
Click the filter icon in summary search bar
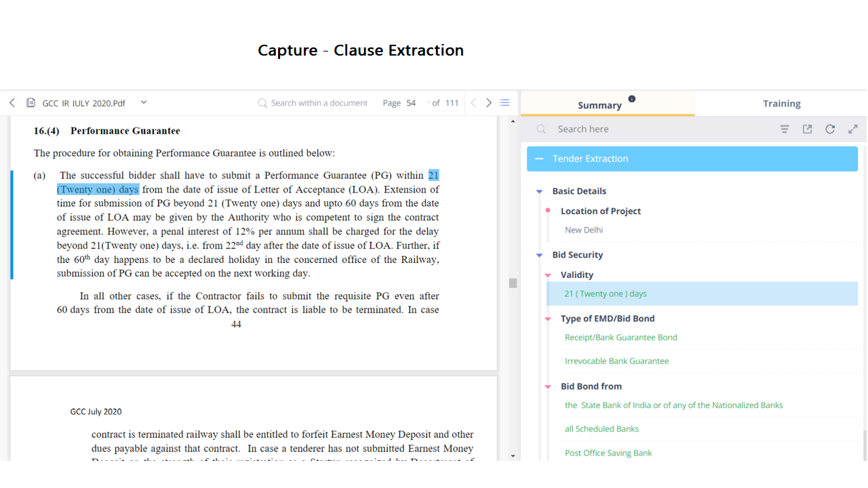[785, 129]
